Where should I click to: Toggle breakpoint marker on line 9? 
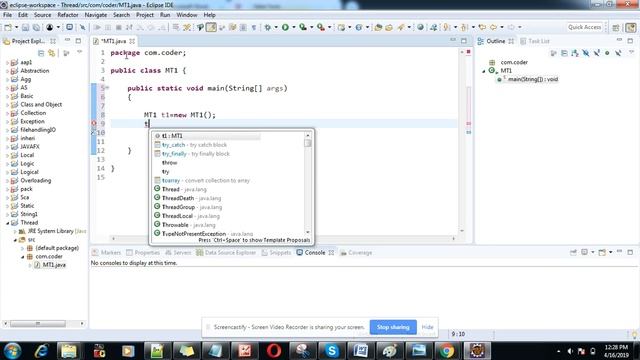click(93, 123)
